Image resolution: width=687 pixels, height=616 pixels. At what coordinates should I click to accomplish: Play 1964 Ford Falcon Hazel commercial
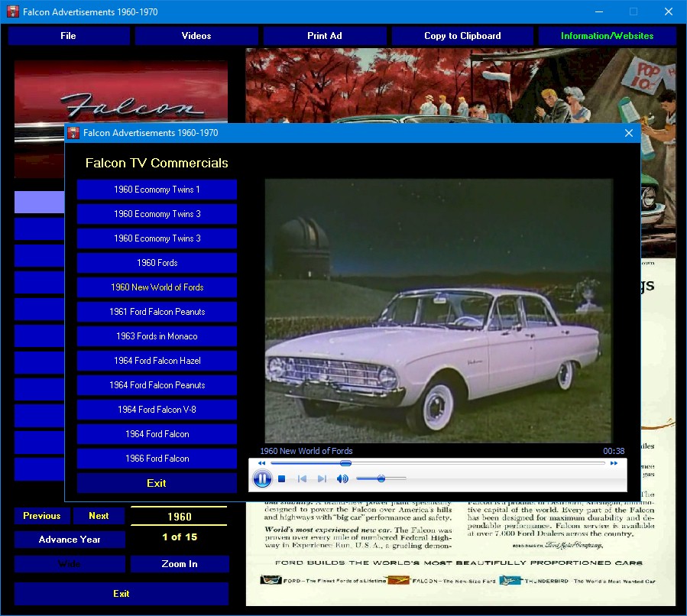pyautogui.click(x=157, y=361)
